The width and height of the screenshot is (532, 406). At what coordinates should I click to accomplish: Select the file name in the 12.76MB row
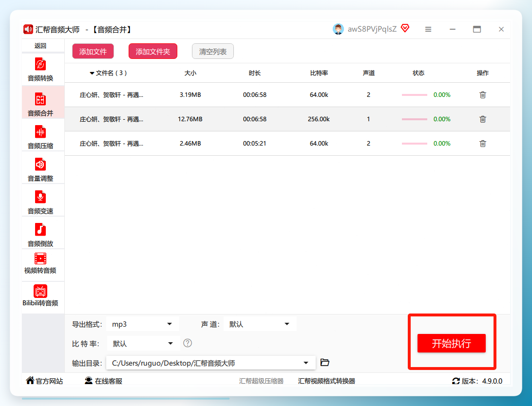pos(111,119)
